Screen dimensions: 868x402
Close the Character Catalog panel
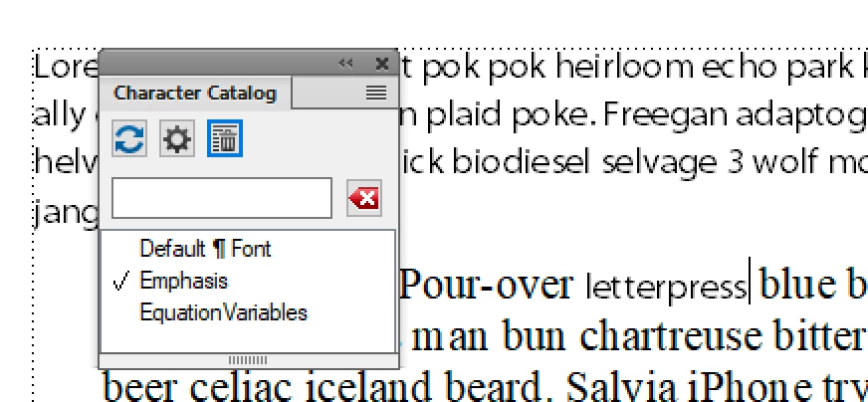382,64
